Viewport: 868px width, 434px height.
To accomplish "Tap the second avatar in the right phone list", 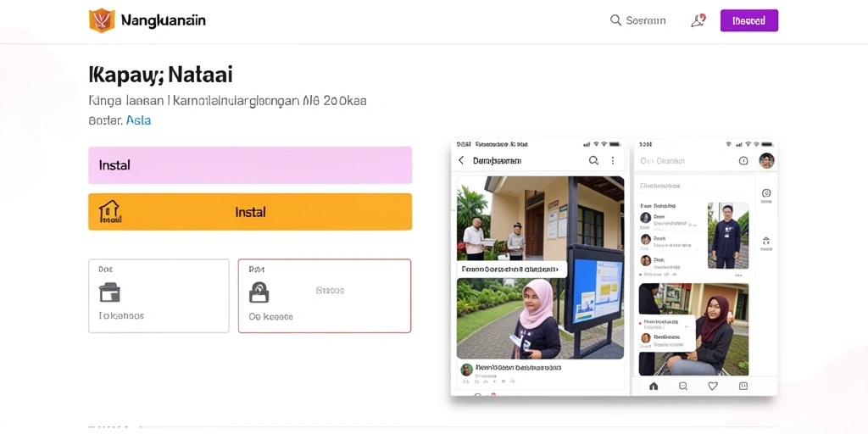I will pos(645,239).
